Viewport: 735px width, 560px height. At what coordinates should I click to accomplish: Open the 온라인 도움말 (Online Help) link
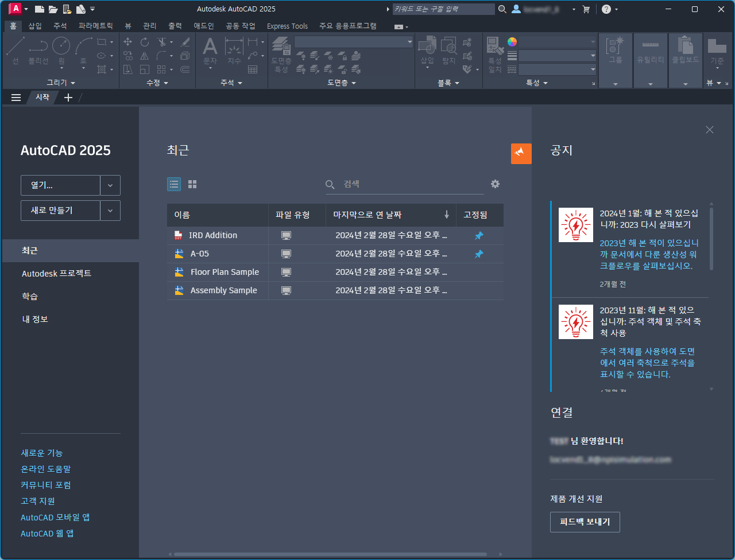(46, 469)
